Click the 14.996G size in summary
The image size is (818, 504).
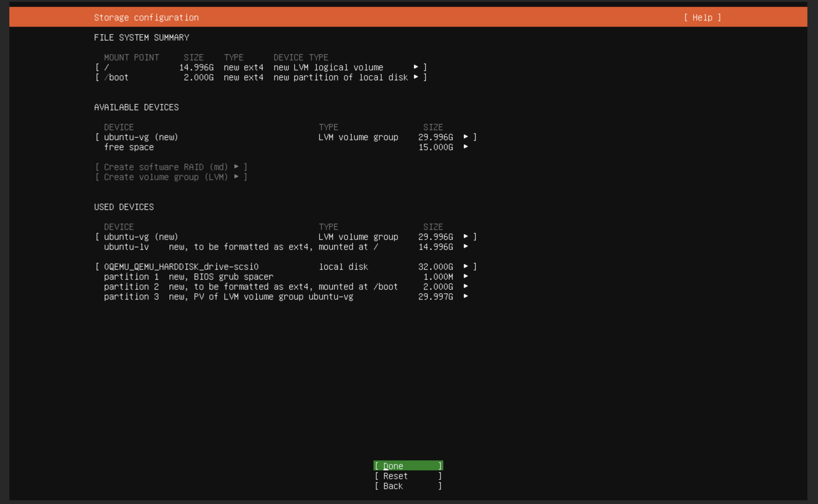(x=196, y=67)
